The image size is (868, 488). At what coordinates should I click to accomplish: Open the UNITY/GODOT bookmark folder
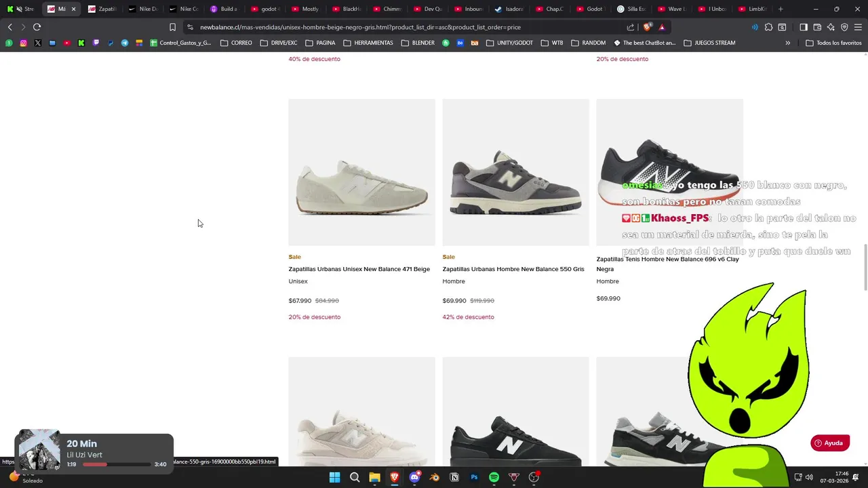[x=509, y=43]
